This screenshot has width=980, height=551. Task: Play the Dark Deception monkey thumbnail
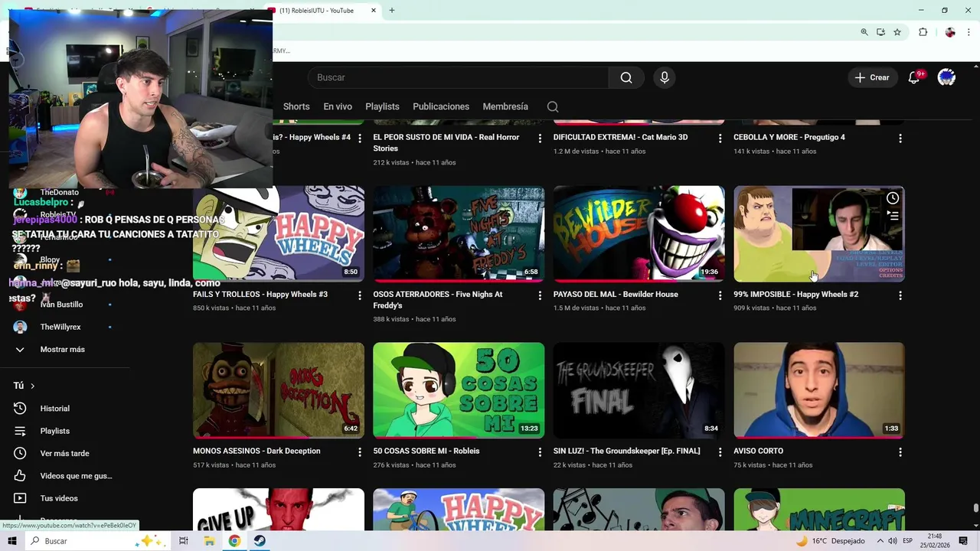(279, 390)
